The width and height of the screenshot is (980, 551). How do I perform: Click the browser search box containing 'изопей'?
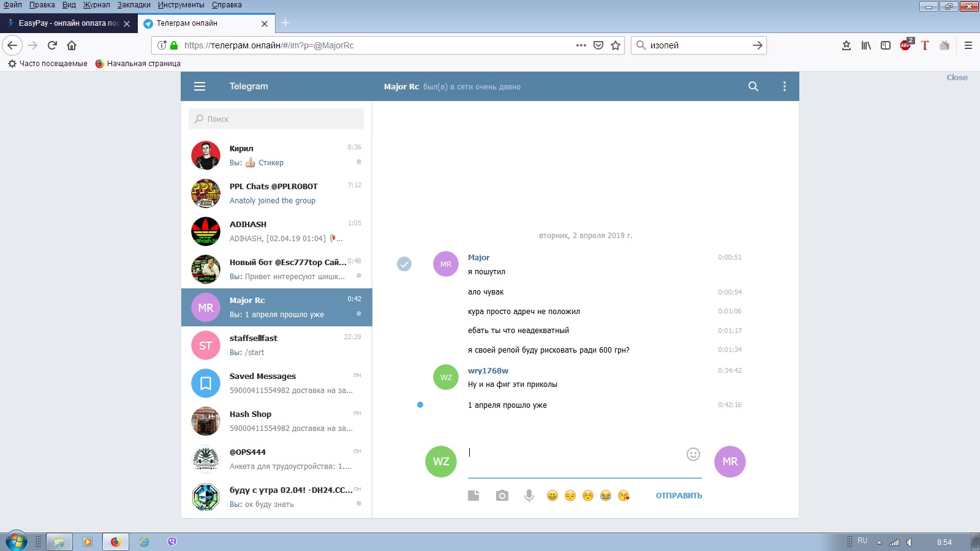(698, 45)
